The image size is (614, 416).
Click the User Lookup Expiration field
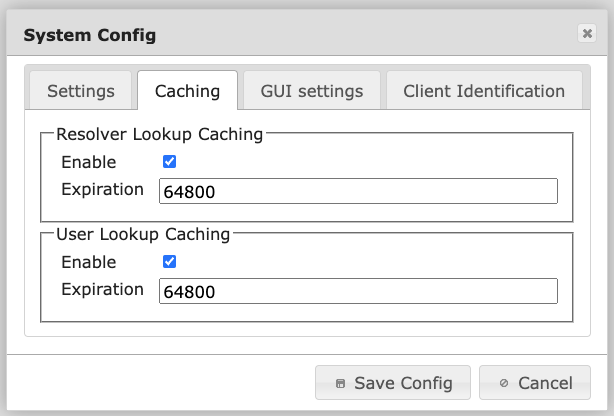[357, 291]
